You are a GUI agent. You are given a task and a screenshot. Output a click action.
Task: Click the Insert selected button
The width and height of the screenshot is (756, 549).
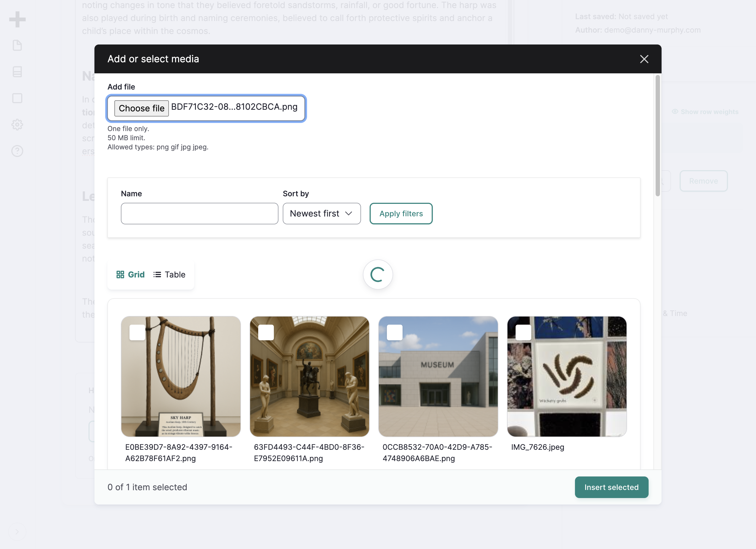coord(611,487)
